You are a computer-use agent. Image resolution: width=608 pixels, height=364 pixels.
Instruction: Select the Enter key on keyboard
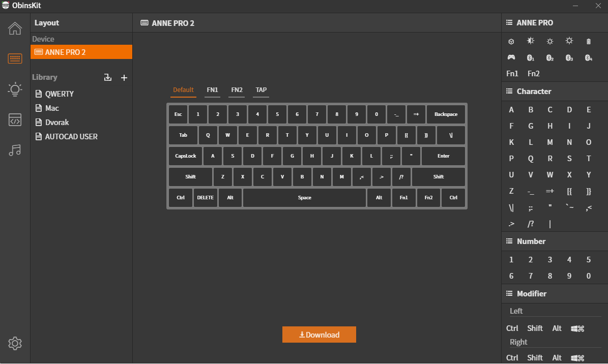coord(443,156)
